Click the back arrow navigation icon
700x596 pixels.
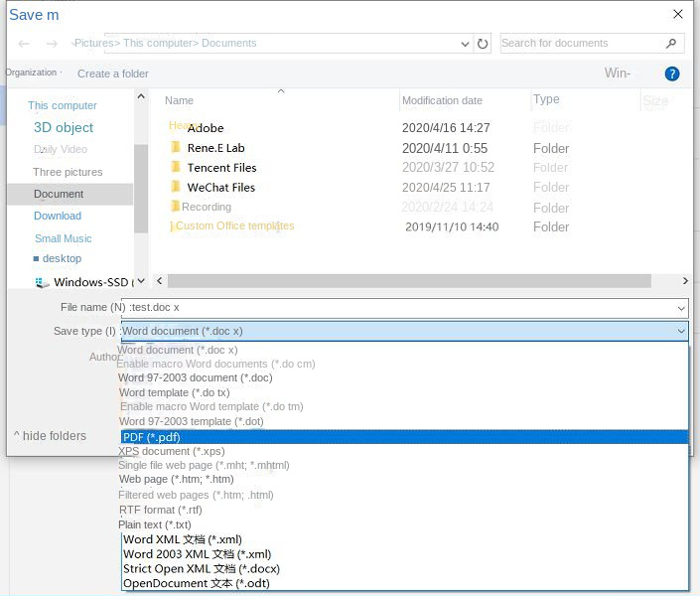[24, 44]
